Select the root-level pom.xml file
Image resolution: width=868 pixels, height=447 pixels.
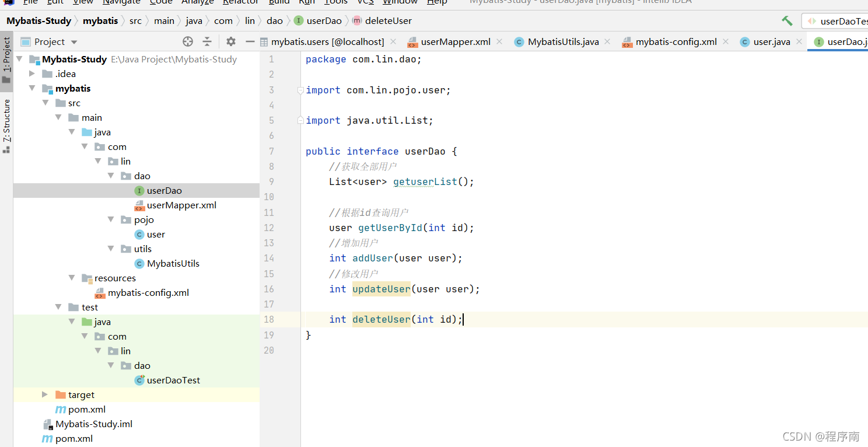point(67,438)
